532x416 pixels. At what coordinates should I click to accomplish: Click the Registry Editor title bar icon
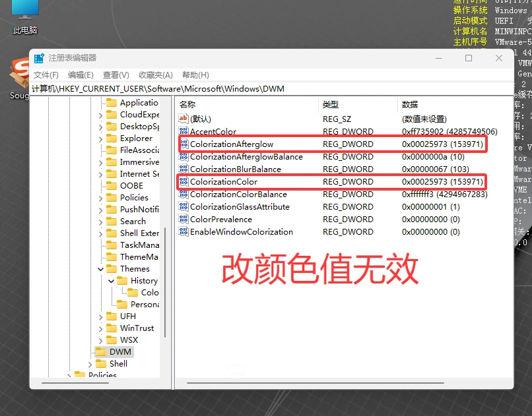click(39, 58)
